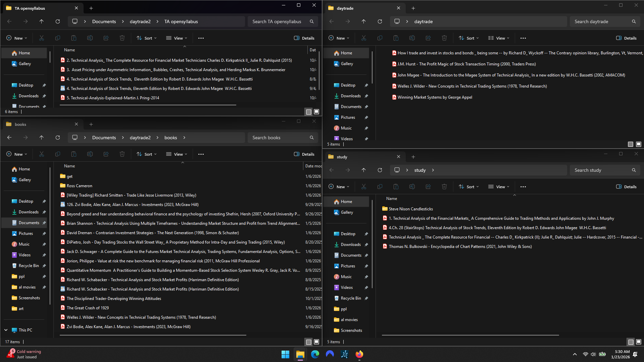Screen dimensions: 644x362
Task: Click the Details button in daytrade window
Action: (626, 38)
